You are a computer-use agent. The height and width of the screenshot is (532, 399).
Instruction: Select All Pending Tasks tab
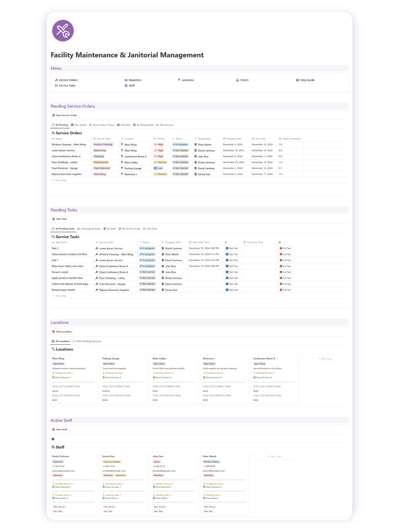click(63, 229)
